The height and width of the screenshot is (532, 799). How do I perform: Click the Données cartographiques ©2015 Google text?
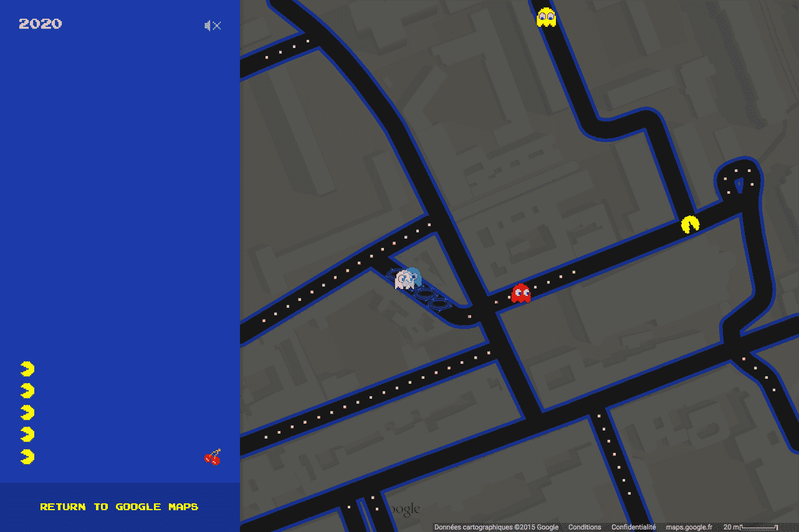pos(496,527)
